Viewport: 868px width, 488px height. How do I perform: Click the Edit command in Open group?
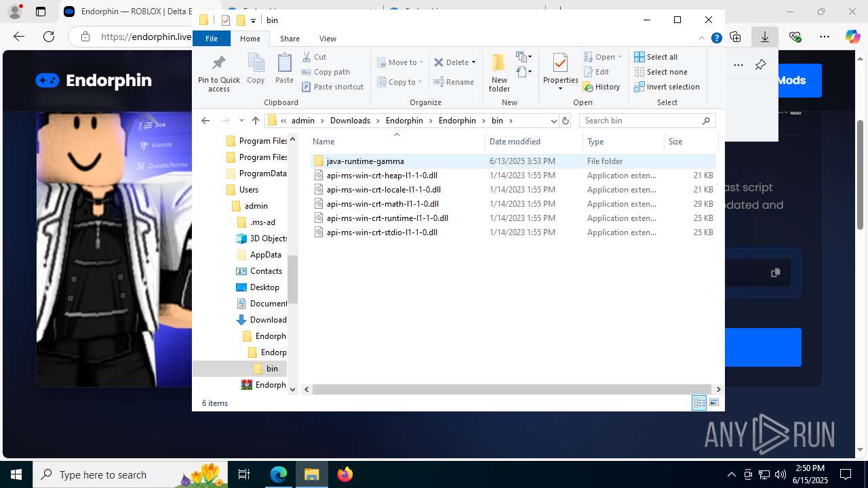(x=596, y=72)
